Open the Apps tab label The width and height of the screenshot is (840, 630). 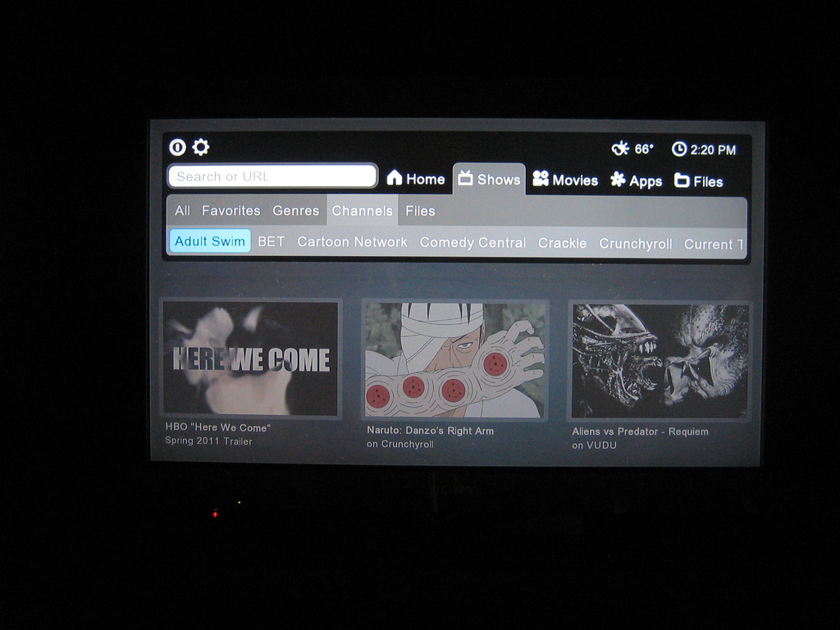(x=646, y=181)
